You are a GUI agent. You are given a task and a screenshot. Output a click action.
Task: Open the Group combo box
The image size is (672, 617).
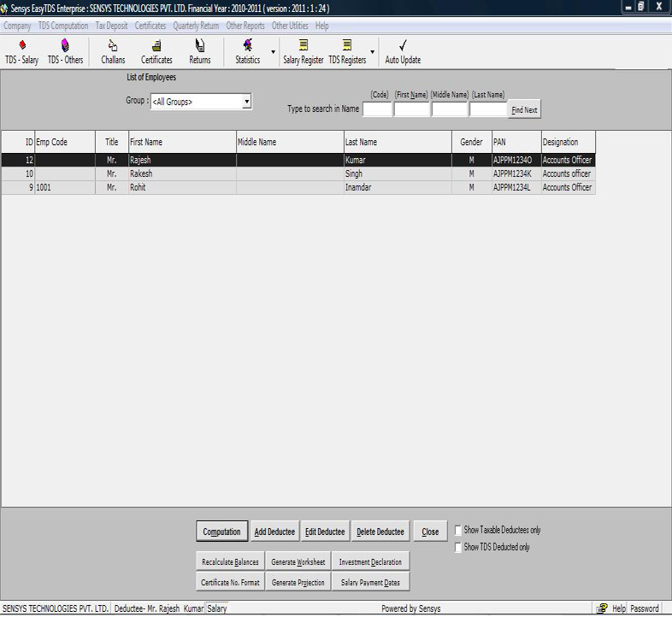tap(201, 102)
